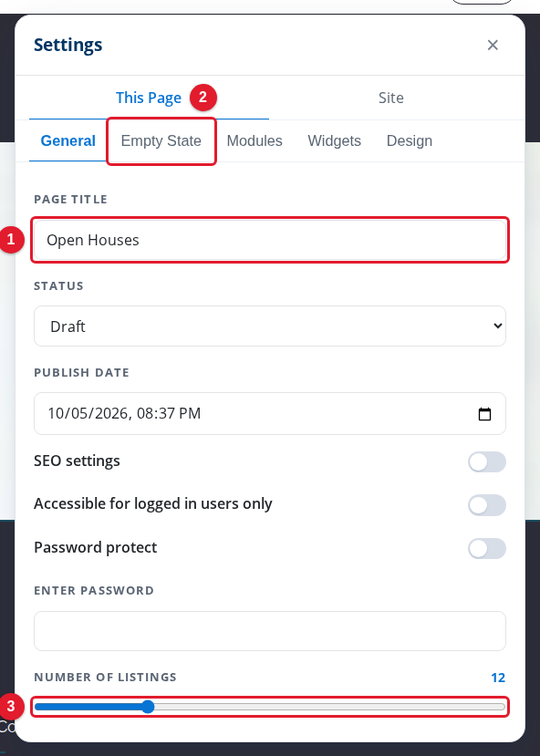Click the Publish Date field
Viewport: 540px width, 756px height.
(x=270, y=414)
